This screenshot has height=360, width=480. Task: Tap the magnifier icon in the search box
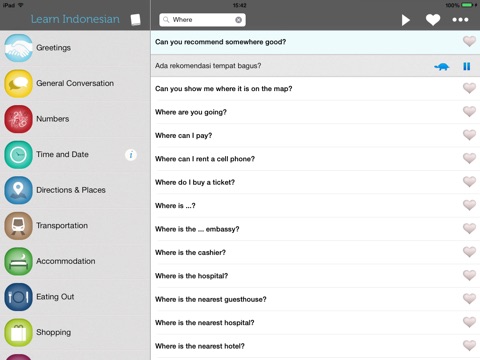coord(166,20)
